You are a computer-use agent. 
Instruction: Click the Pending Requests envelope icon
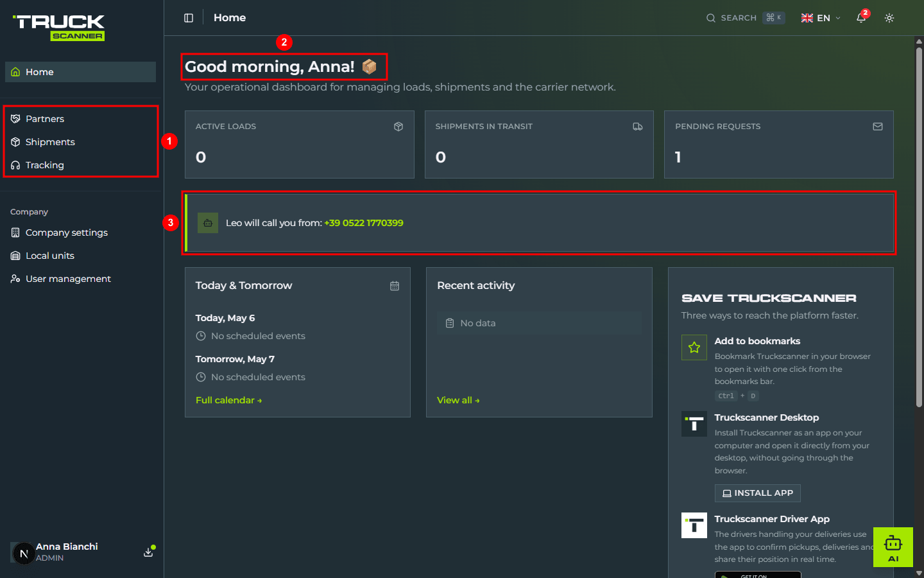click(x=878, y=127)
